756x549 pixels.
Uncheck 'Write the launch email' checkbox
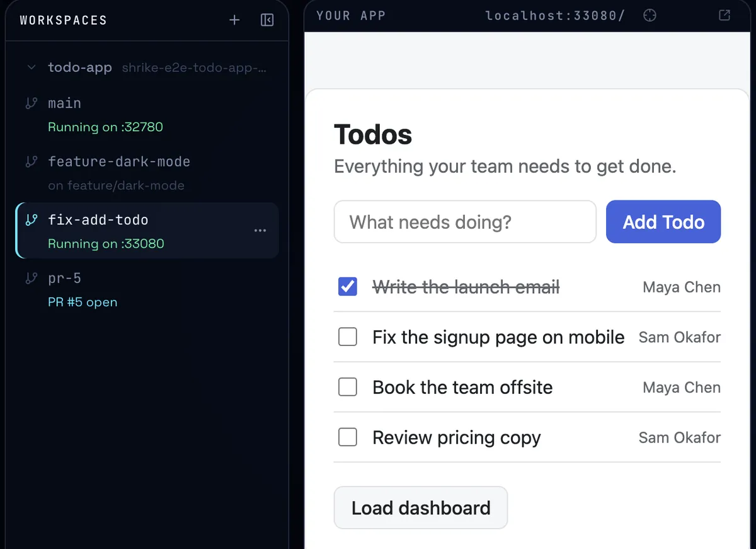[348, 287]
